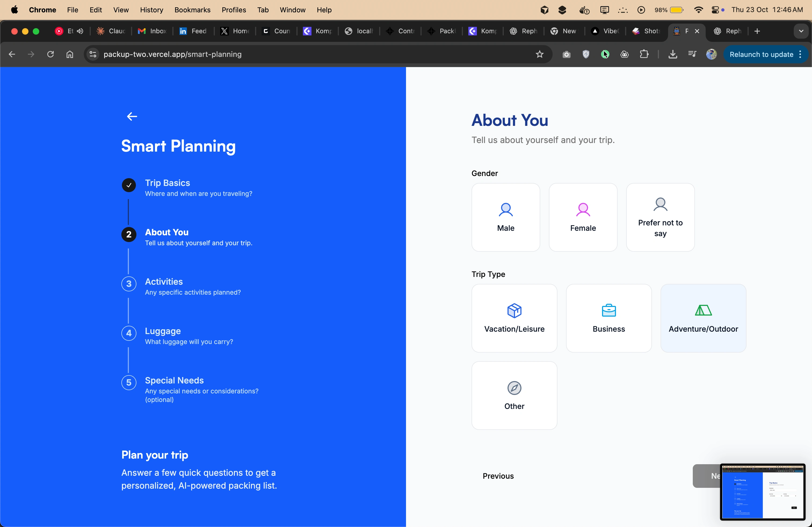Click the Previous button

(x=498, y=475)
